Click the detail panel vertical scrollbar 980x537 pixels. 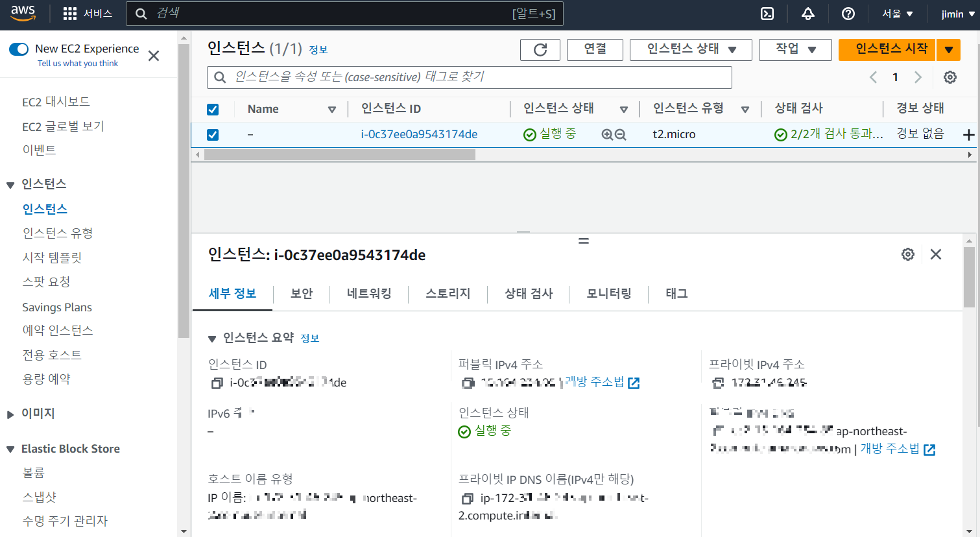969,277
